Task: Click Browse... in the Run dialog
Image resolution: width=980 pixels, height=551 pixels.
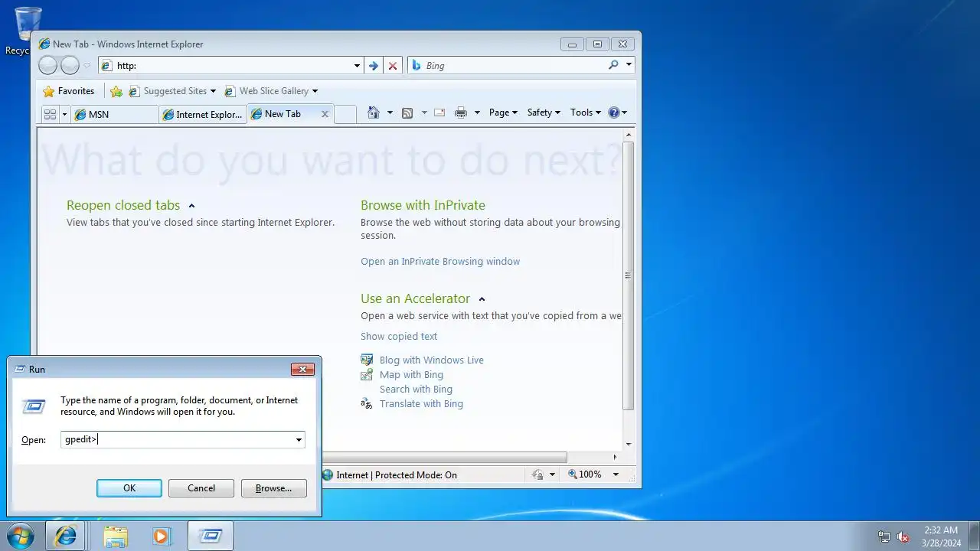Action: coord(273,488)
